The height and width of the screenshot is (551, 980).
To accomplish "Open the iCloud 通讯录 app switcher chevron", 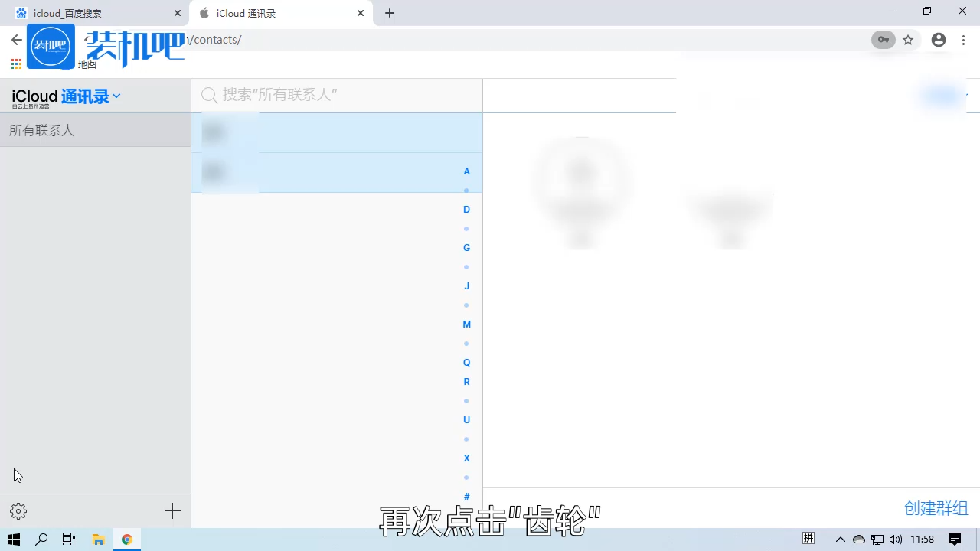I will tap(116, 96).
